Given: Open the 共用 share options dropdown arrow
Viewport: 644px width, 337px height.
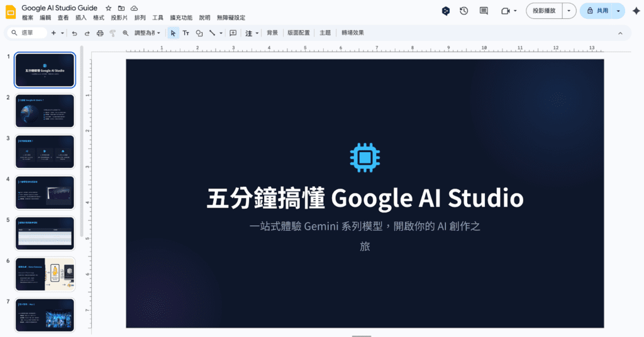Looking at the screenshot, I should point(618,11).
